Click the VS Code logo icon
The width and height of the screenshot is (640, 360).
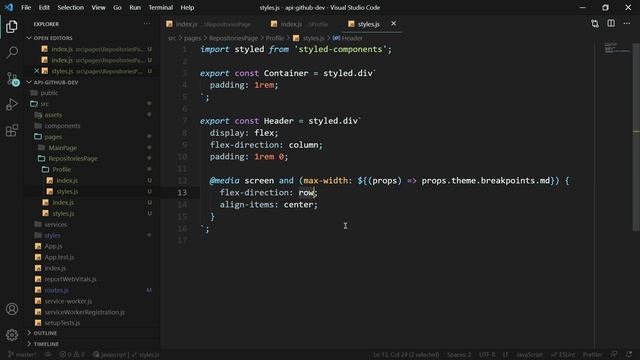point(9,7)
